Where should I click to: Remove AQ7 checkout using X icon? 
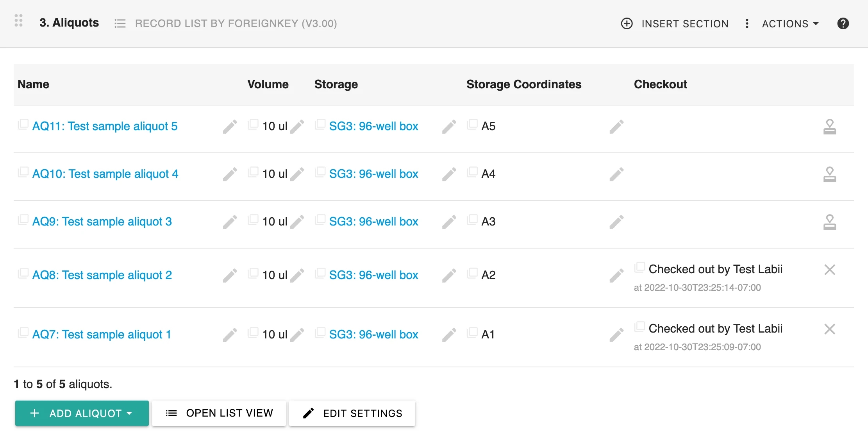(829, 329)
